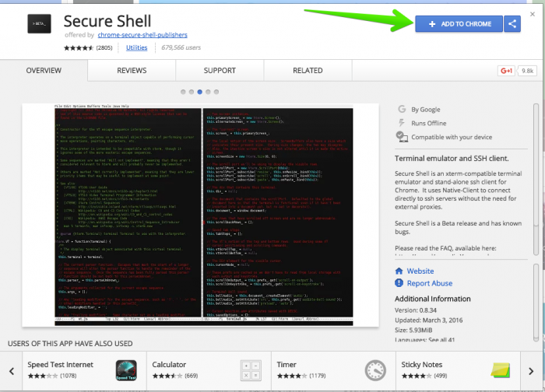Select the third (active) carousel dot
Image resolution: width=545 pixels, height=392 pixels.
click(x=200, y=92)
